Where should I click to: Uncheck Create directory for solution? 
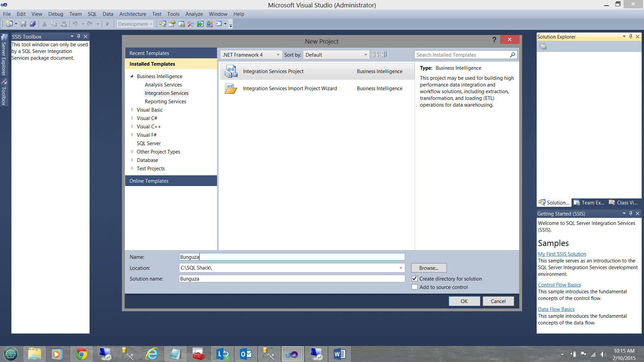point(415,279)
